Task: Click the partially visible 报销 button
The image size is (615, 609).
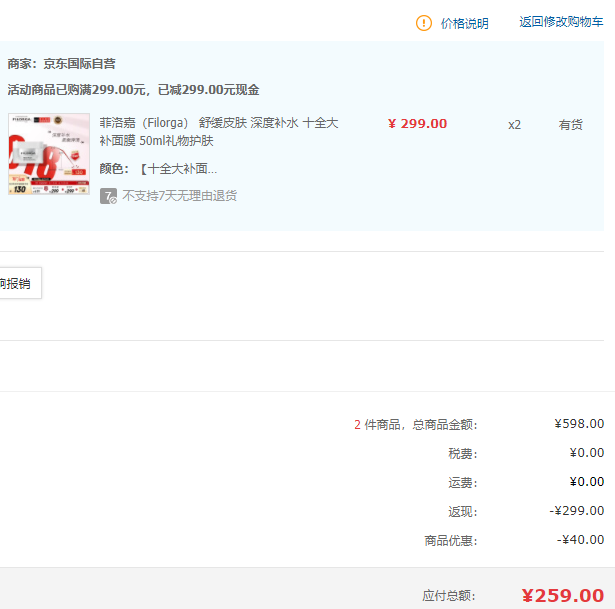Action: (x=20, y=283)
